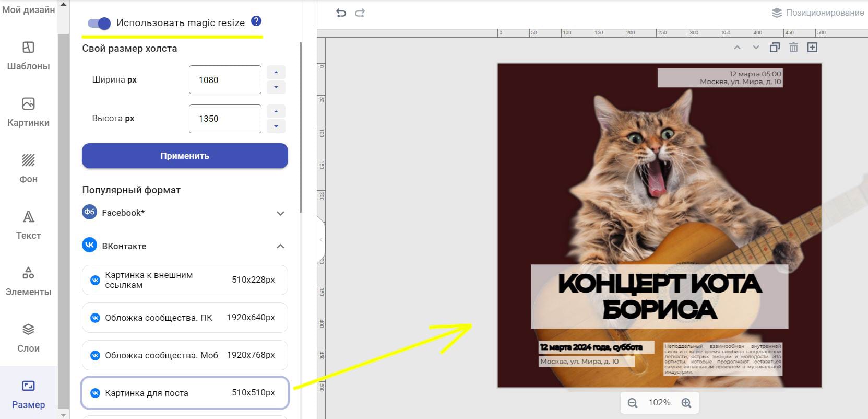Click VK icon in Картинка для поста row

(x=95, y=393)
